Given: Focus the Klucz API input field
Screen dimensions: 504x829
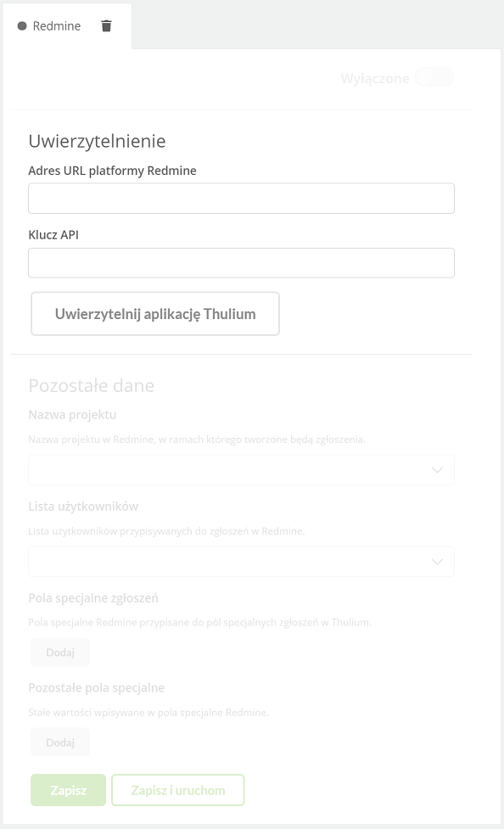Looking at the screenshot, I should pos(241,263).
